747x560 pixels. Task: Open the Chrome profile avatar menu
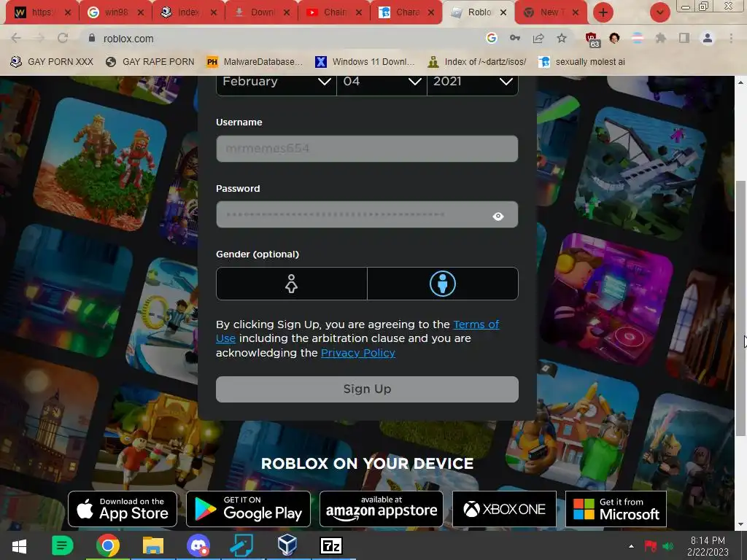[708, 38]
